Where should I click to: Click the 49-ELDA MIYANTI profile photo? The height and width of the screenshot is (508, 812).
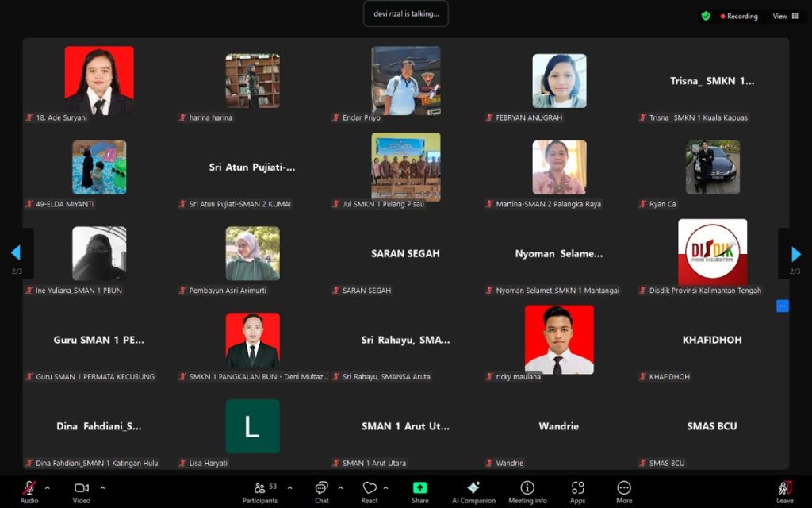[x=99, y=167]
